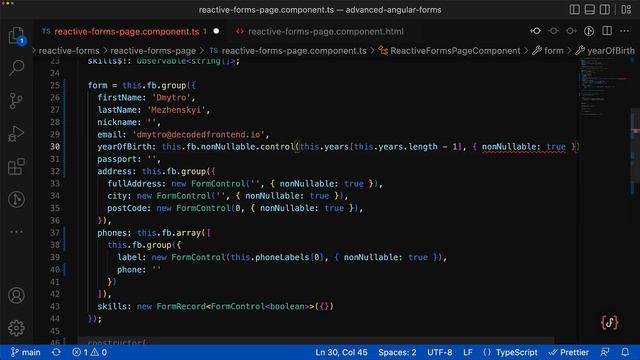Click main branch in status bar
Viewport: 640px width, 360px height.
(25, 352)
